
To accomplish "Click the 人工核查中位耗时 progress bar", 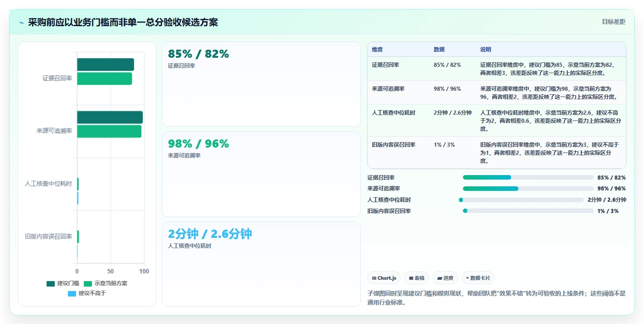I will [521, 200].
